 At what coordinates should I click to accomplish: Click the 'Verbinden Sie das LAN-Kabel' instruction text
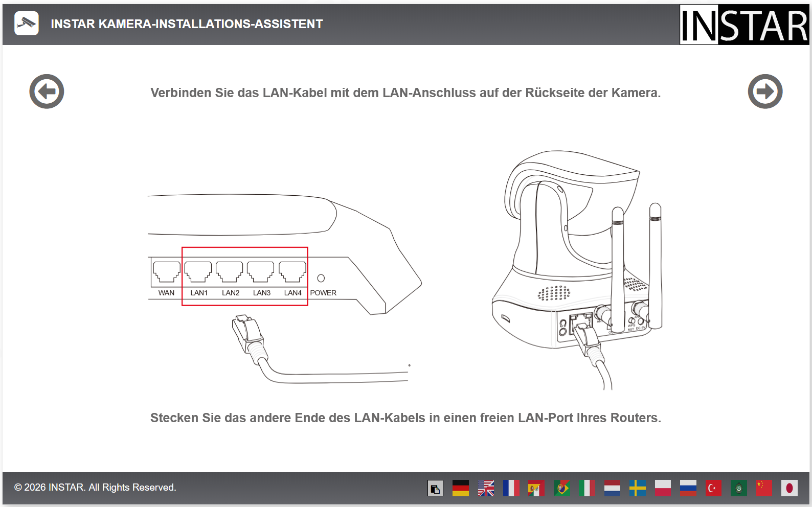point(405,93)
